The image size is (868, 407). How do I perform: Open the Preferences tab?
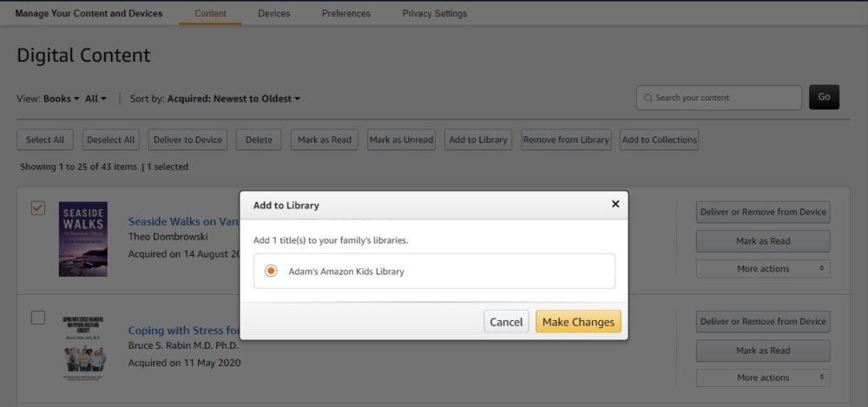click(345, 14)
